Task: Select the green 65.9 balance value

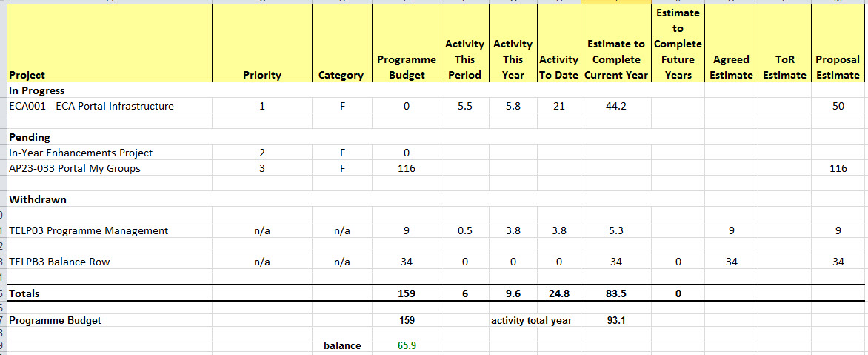Action: tap(407, 345)
